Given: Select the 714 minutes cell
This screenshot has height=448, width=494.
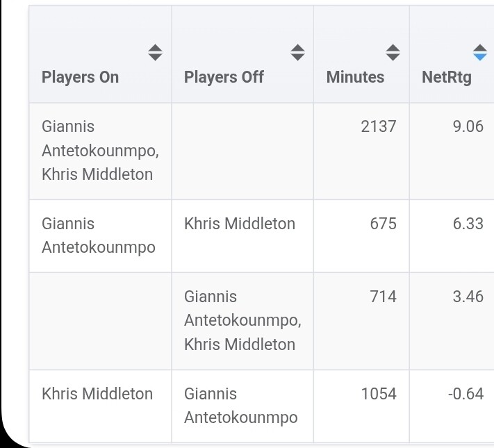Looking at the screenshot, I should [384, 297].
